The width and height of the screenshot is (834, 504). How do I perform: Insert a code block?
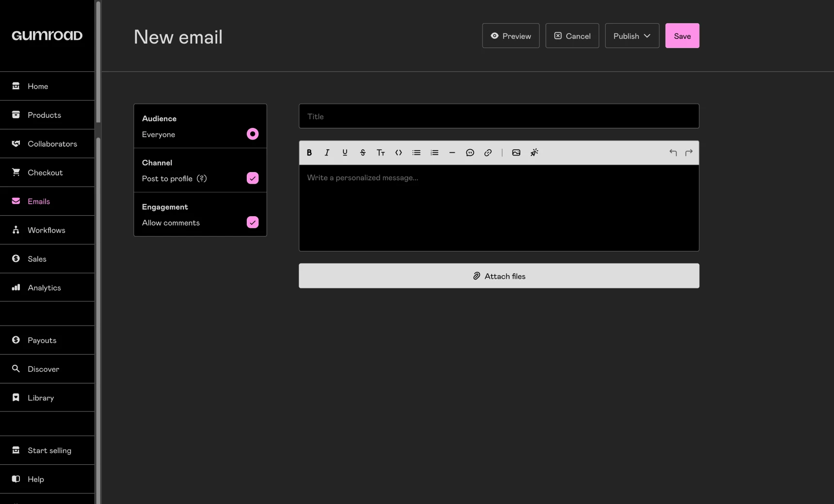[399, 153]
